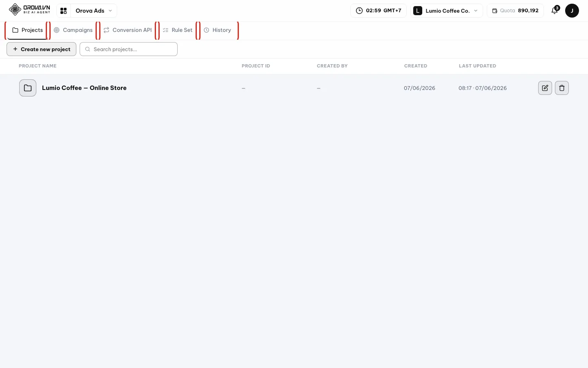This screenshot has height=368, width=588.
Task: Click the CREATED BY column header
Action: tap(332, 66)
